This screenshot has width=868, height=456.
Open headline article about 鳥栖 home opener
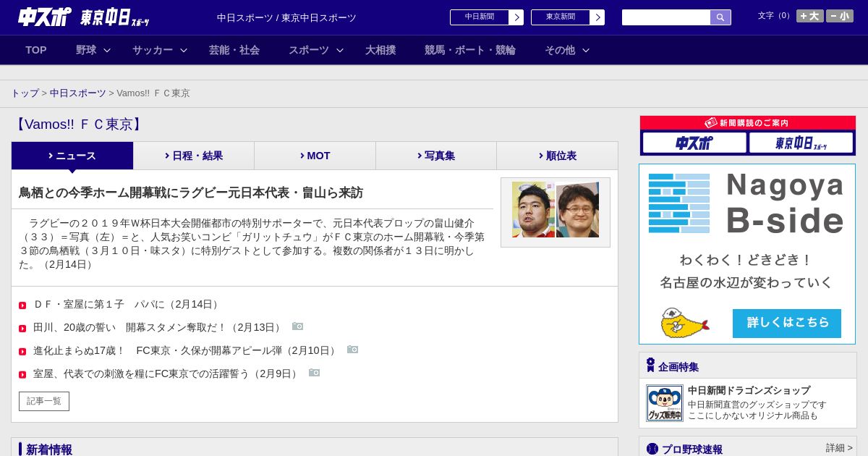click(x=191, y=193)
